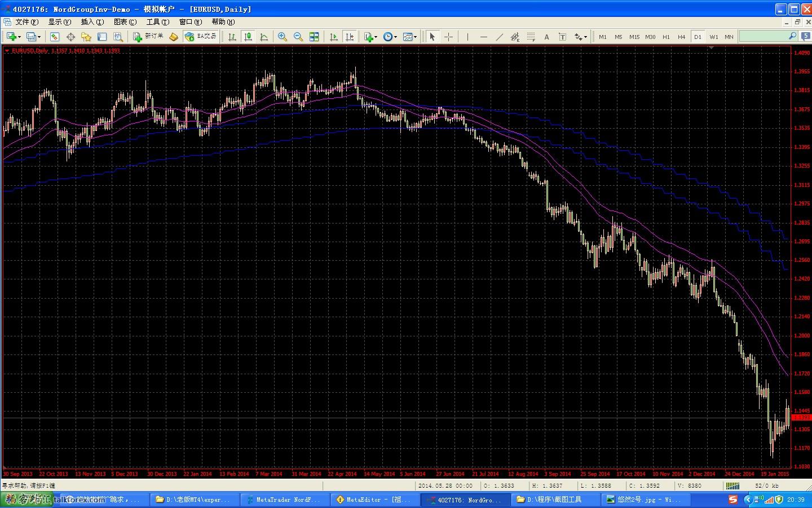
Task: Switch to MN monthly timeframe
Action: coord(729,37)
